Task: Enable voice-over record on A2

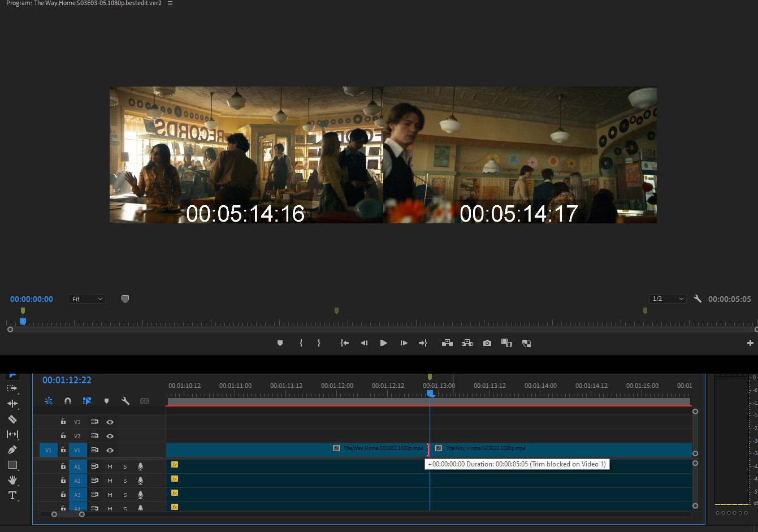Action: (x=140, y=481)
